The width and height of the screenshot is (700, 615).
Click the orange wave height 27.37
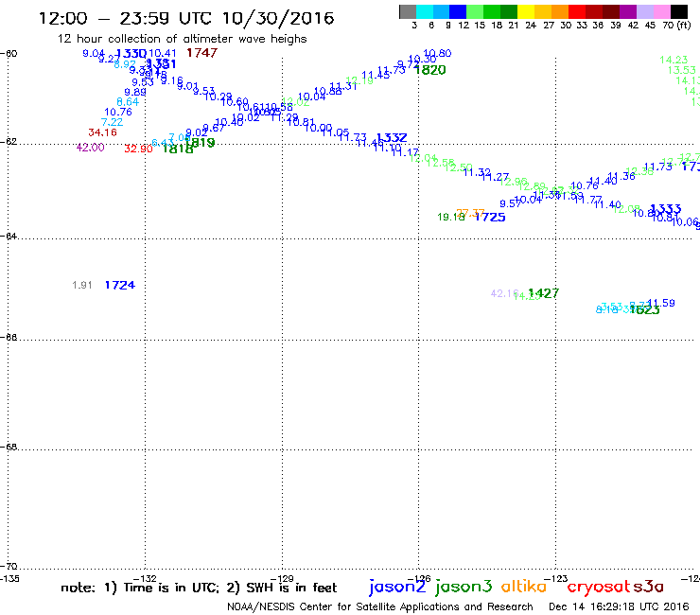tap(470, 213)
